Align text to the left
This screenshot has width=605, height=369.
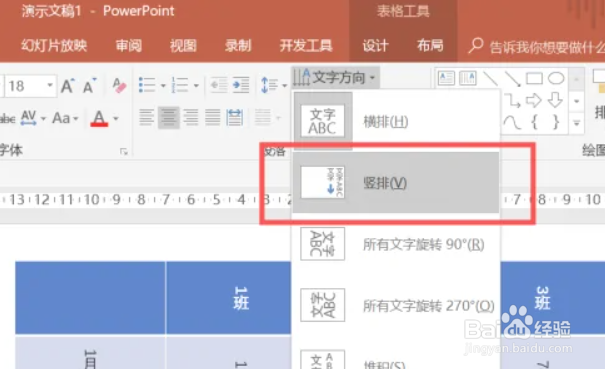click(x=147, y=117)
